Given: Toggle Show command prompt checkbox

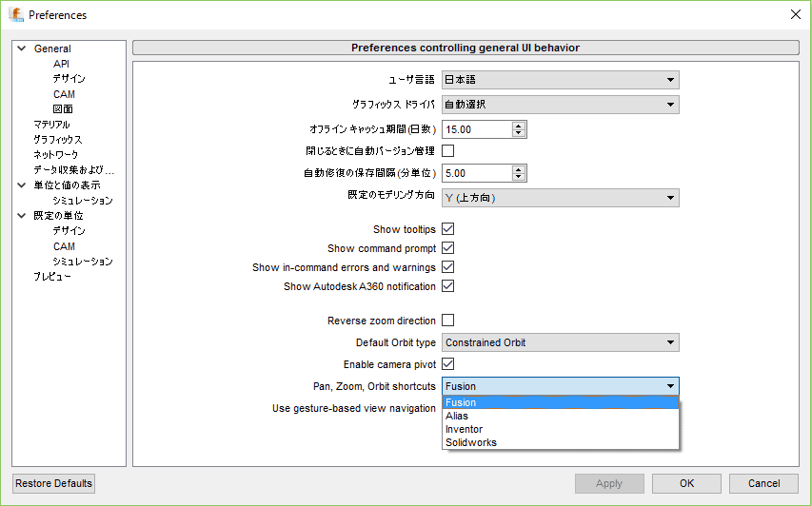Looking at the screenshot, I should point(448,248).
